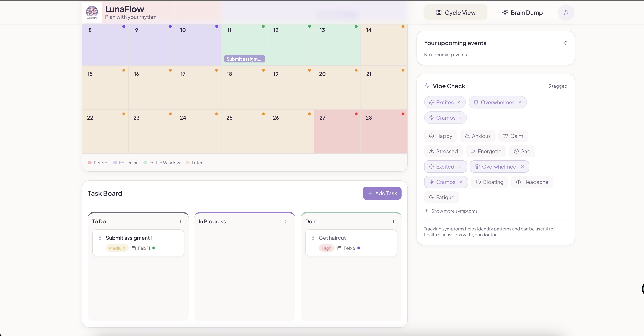The image size is (644, 336).
Task: Grab the drag handle on Submit assigment 1
Action: (x=100, y=238)
